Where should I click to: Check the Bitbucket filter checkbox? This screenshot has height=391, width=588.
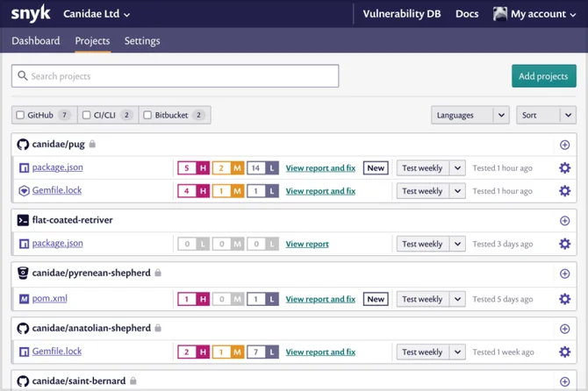[147, 115]
